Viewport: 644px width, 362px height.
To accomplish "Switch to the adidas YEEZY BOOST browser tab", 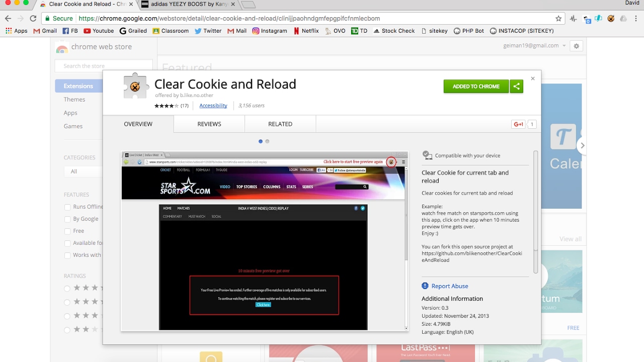I will click(188, 5).
